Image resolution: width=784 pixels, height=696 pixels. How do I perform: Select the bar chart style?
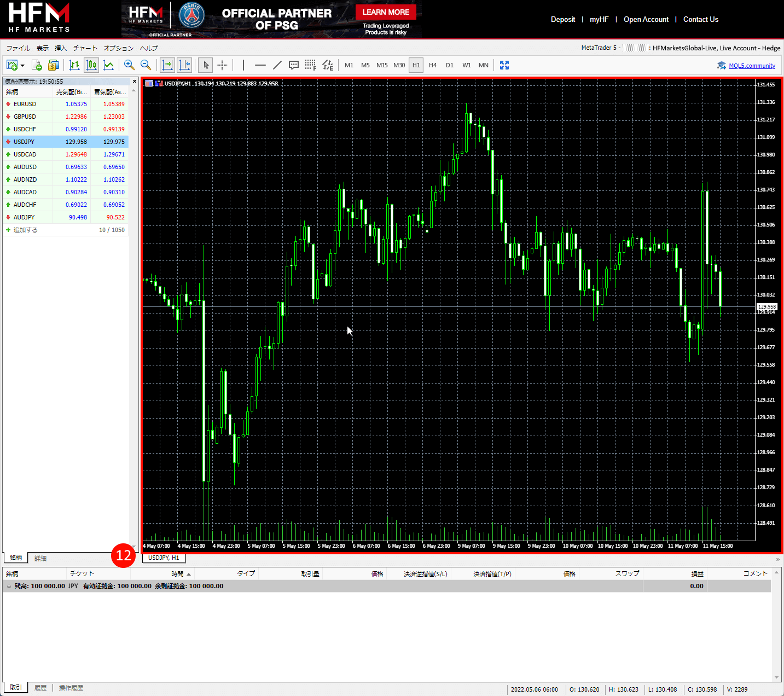(74, 65)
